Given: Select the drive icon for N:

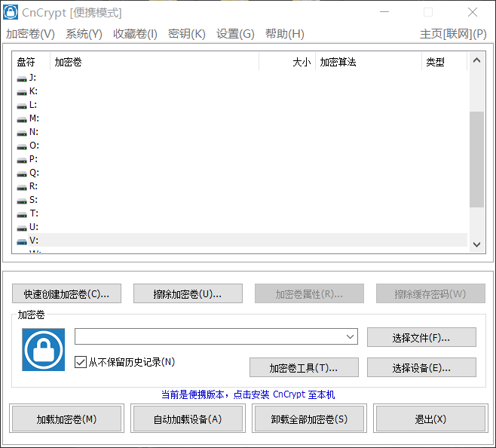Looking at the screenshot, I should click(22, 133).
